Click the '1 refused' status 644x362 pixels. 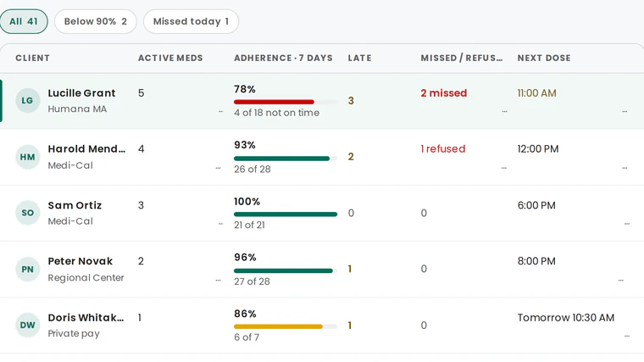coord(443,148)
